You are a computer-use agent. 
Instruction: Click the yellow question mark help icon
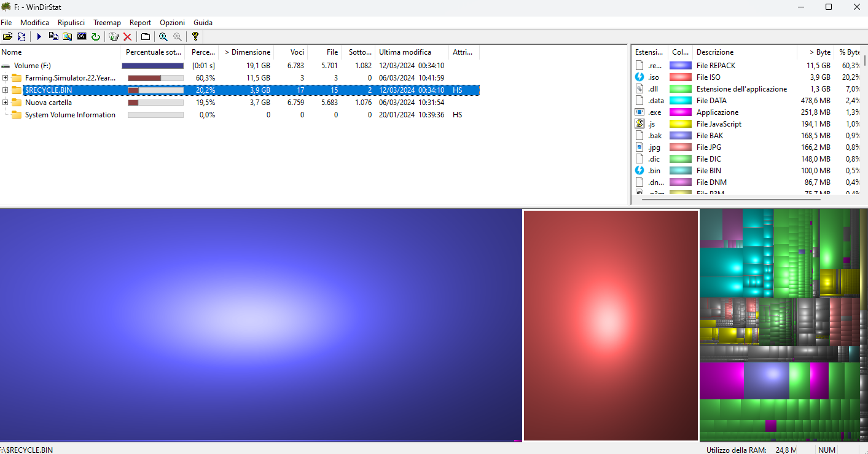tap(195, 37)
